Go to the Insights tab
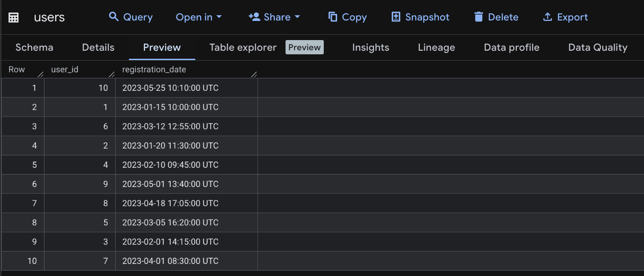Image resolution: width=644 pixels, height=276 pixels. (370, 48)
